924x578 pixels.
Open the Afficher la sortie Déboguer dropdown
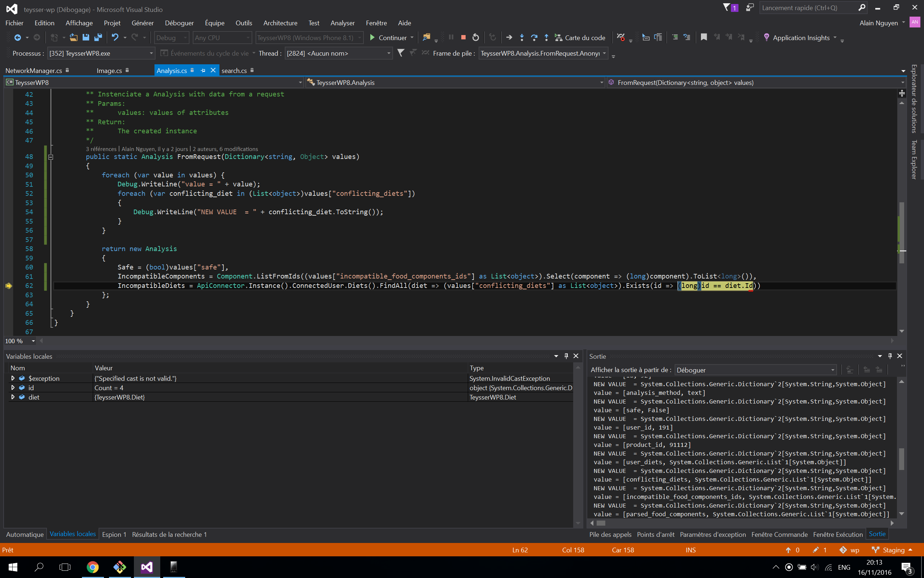pos(755,370)
